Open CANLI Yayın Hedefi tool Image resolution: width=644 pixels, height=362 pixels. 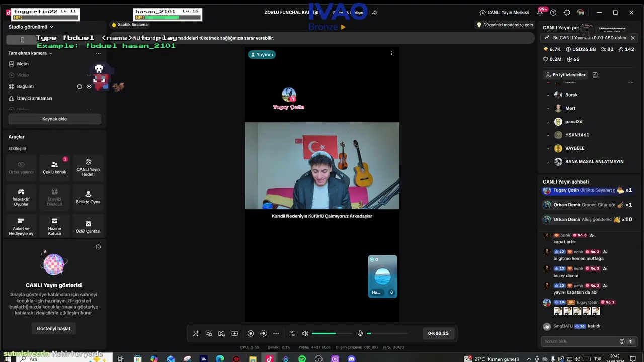[88, 168]
